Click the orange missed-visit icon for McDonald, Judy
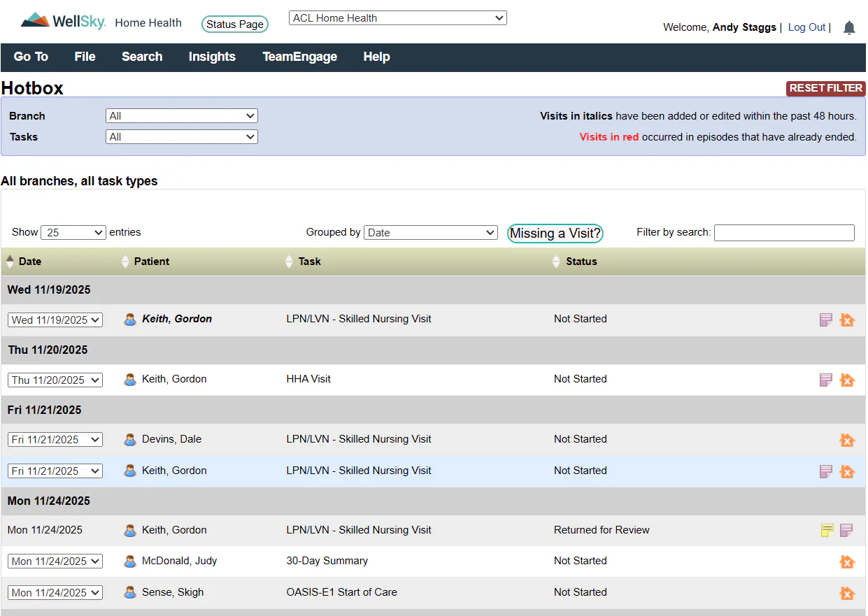This screenshot has width=868, height=616. (x=847, y=561)
